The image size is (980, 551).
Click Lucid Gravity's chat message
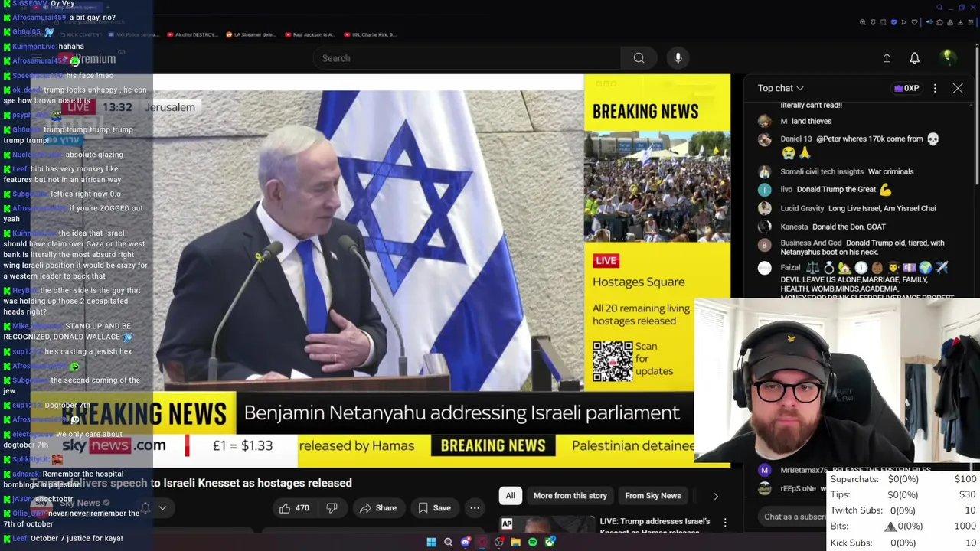857,208
